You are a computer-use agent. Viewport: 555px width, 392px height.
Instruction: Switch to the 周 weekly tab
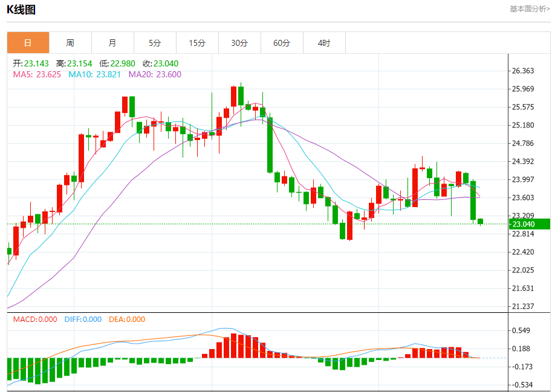(70, 43)
